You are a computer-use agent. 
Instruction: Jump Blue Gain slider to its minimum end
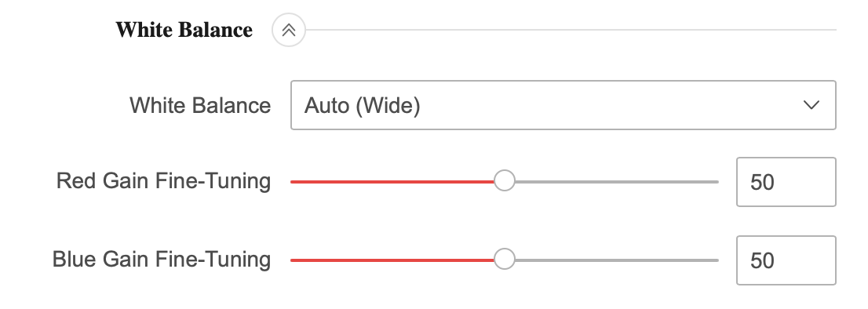293,260
